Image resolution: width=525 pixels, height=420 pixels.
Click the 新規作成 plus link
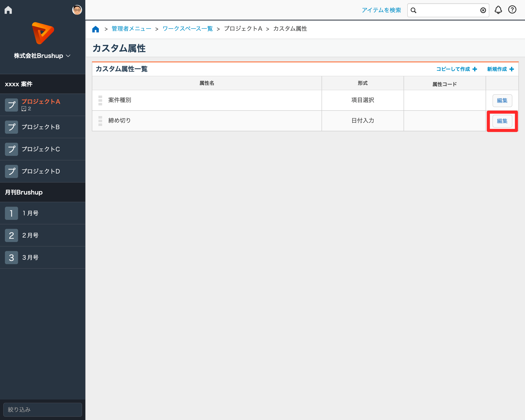(x=500, y=69)
